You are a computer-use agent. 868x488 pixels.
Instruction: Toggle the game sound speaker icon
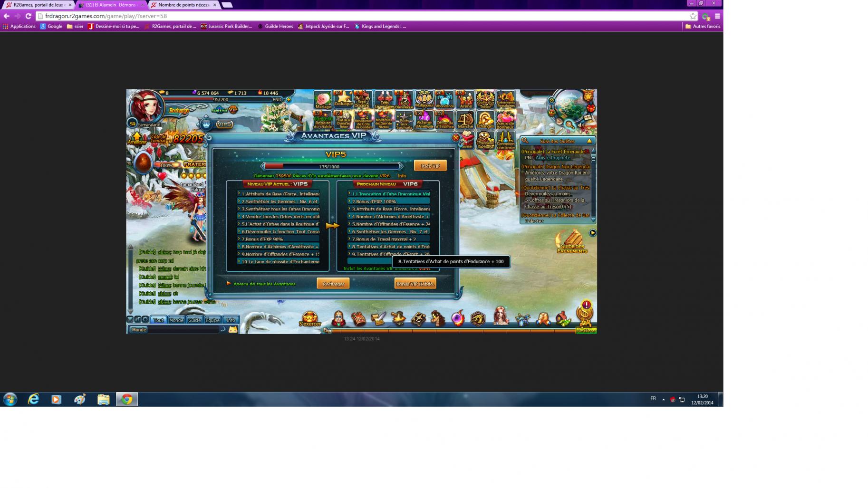pyautogui.click(x=580, y=125)
